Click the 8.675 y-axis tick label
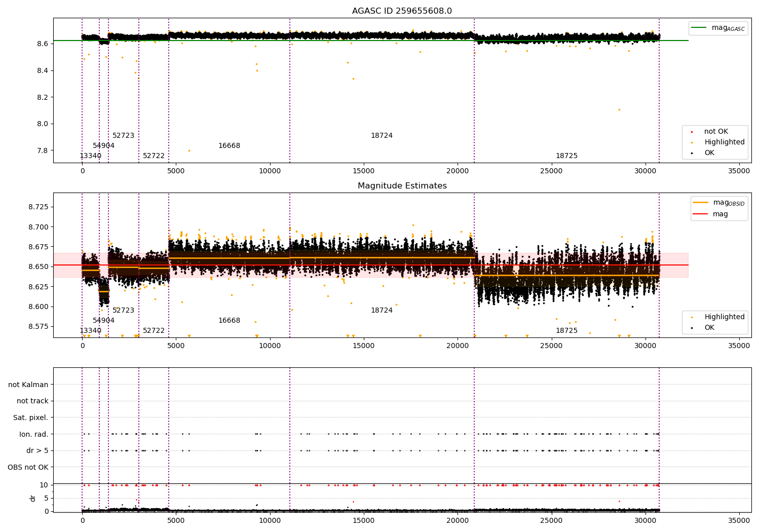The width and height of the screenshot is (760, 532). pyautogui.click(x=38, y=247)
